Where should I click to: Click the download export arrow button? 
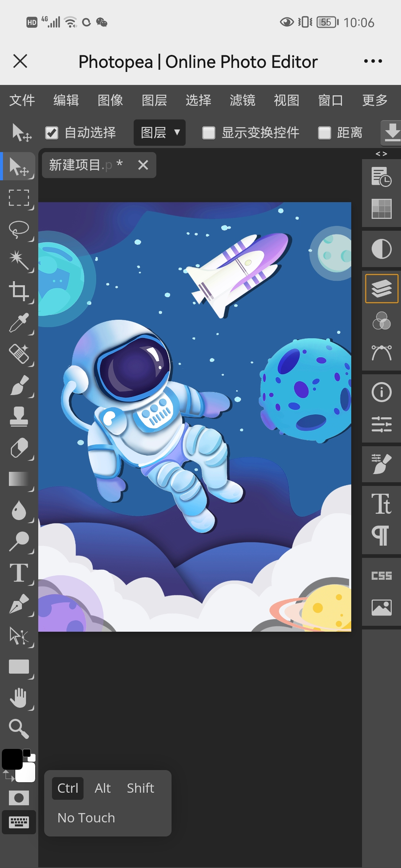click(x=391, y=132)
